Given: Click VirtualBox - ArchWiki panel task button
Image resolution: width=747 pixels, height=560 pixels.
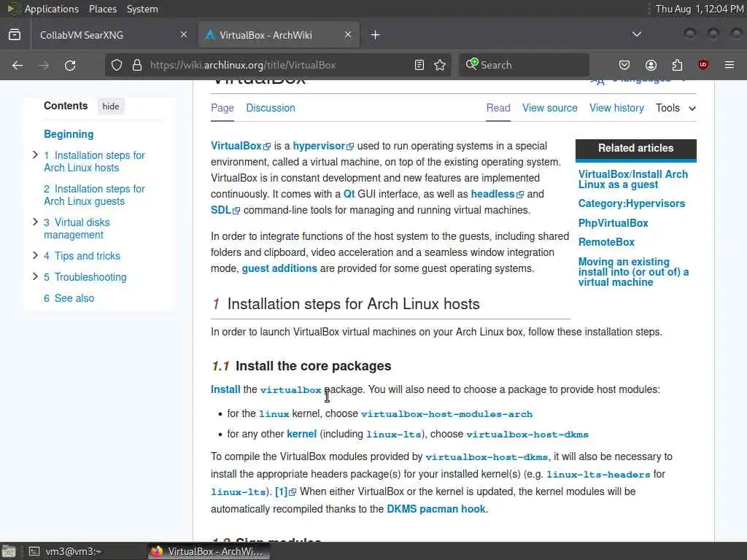Looking at the screenshot, I should click(x=209, y=551).
